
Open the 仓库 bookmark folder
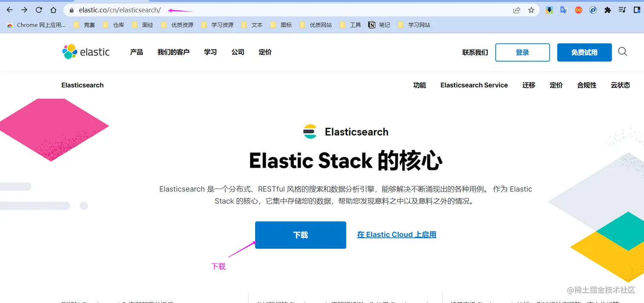pyautogui.click(x=113, y=25)
